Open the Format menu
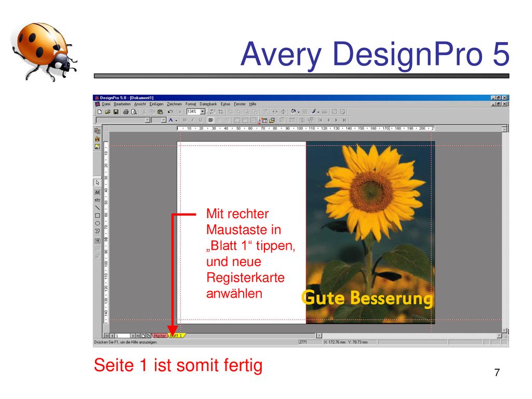 pyautogui.click(x=191, y=104)
